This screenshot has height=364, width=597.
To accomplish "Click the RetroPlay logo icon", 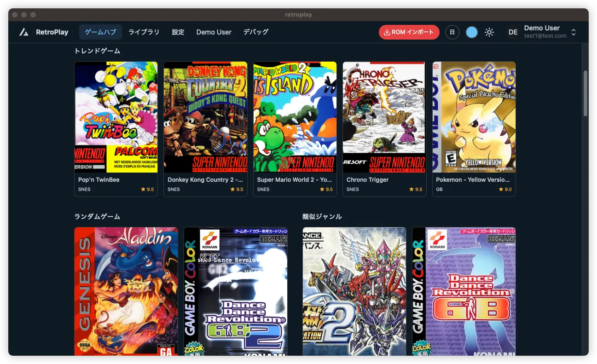I will 24,32.
